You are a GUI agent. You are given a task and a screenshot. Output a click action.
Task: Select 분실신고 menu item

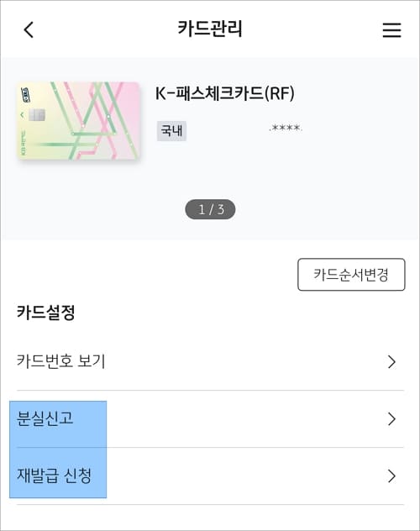pyautogui.click(x=210, y=419)
